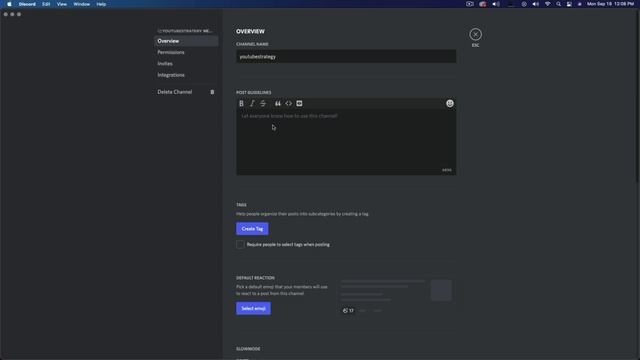This screenshot has height=360, width=640.
Task: Click the date and time in menu bar
Action: 610,4
